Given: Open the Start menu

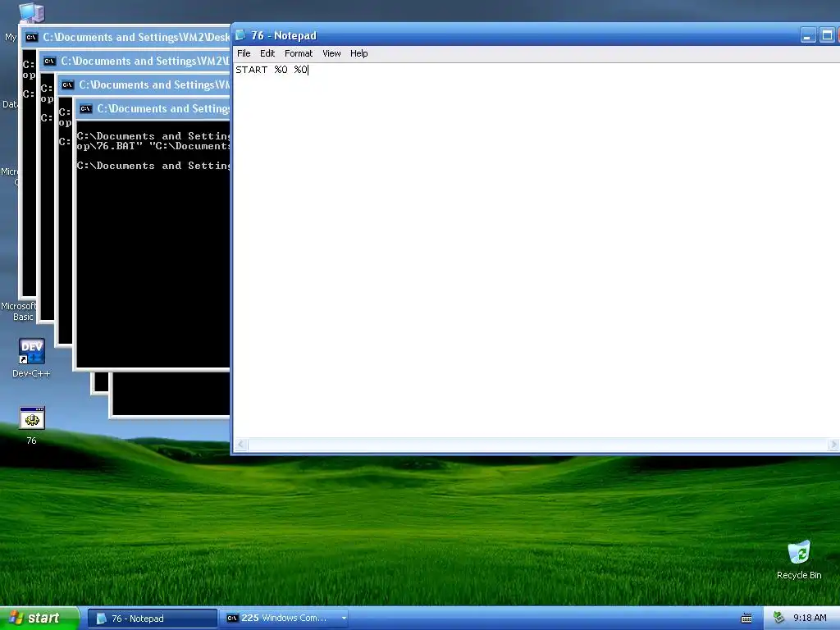Looking at the screenshot, I should pos(40,619).
